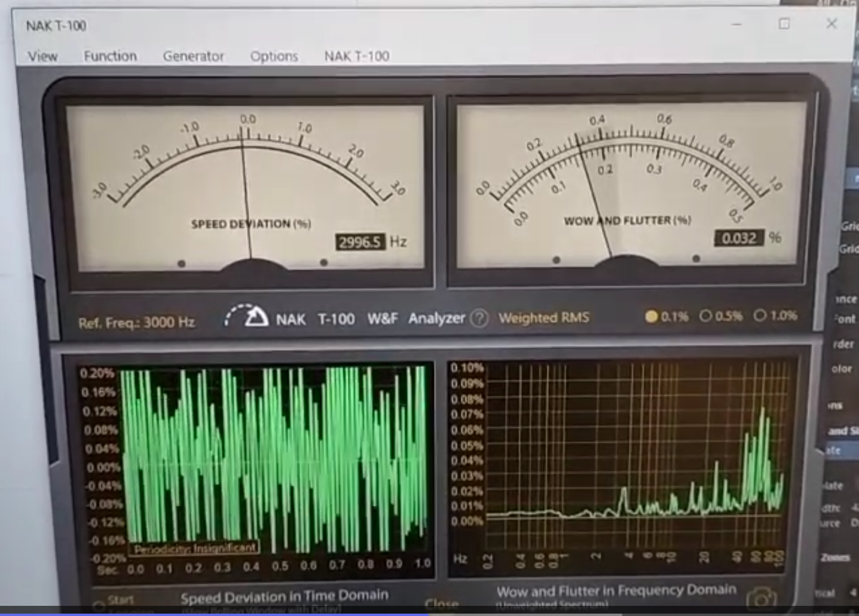
Task: Click the Close button at bottom
Action: (x=441, y=603)
